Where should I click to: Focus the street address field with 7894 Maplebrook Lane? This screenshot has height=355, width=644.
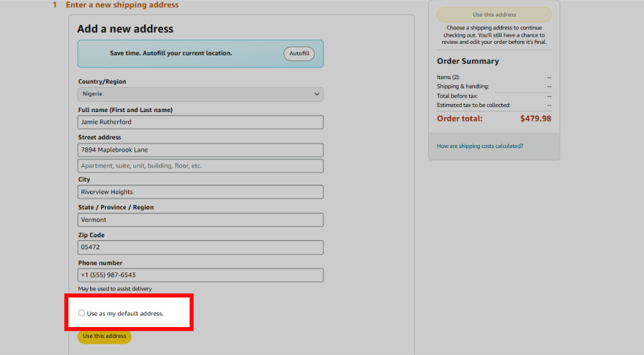click(x=200, y=149)
